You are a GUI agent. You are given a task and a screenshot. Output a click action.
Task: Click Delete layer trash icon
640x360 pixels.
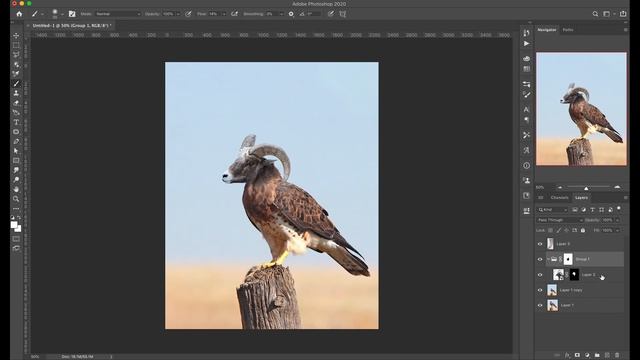pos(617,355)
